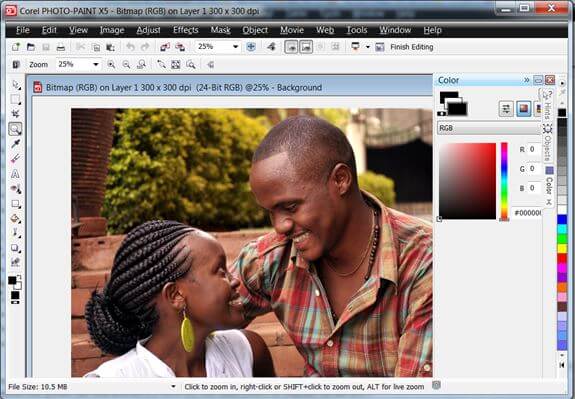Open the Help menu

432,30
